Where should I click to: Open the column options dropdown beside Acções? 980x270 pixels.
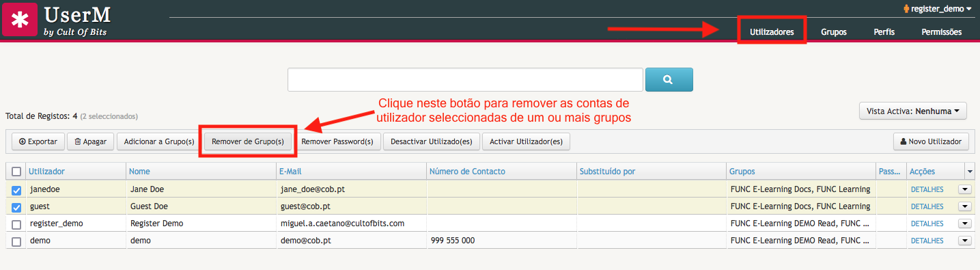(970, 171)
